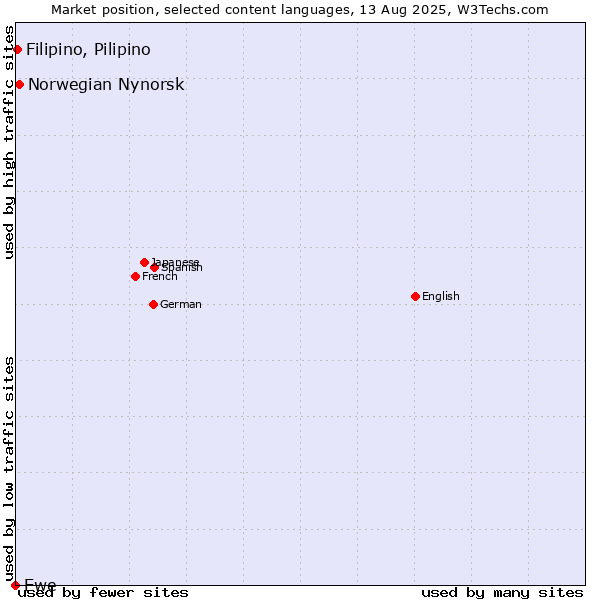Click "used by high traffic sites" axis label
The image size is (600, 600).
pyautogui.click(x=8, y=142)
